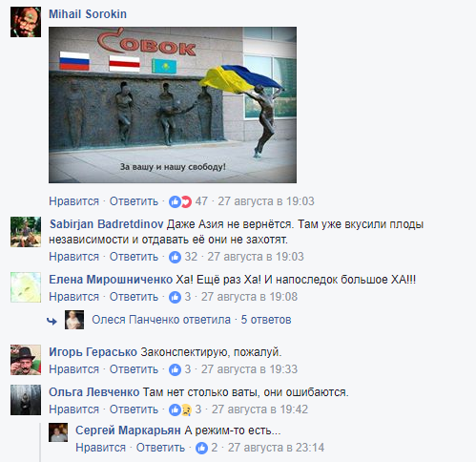Reply to Ольга Левченко's comment with Ответить
Viewport: 476px width, 462px height.
134,409
